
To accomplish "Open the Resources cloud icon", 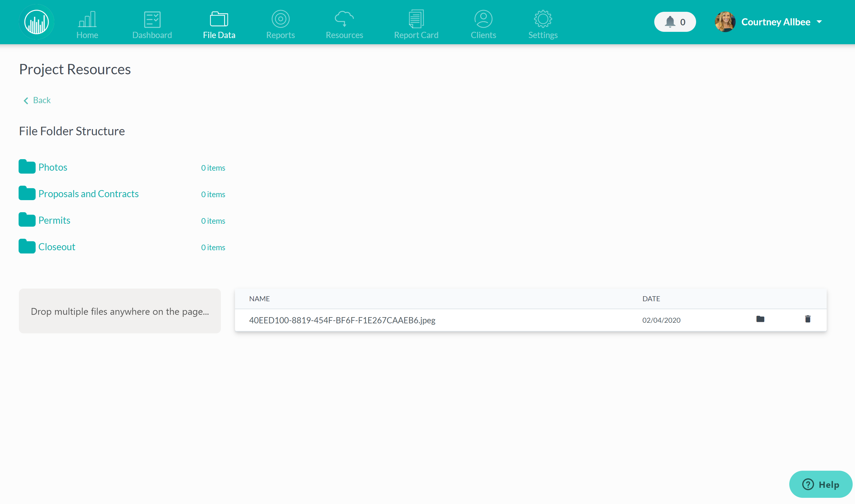I will point(344,19).
